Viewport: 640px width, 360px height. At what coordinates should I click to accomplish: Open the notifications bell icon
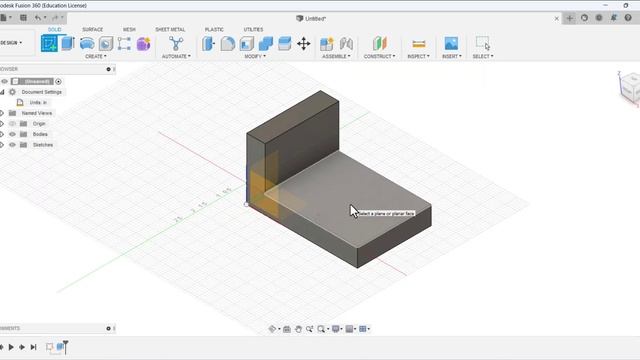613,18
